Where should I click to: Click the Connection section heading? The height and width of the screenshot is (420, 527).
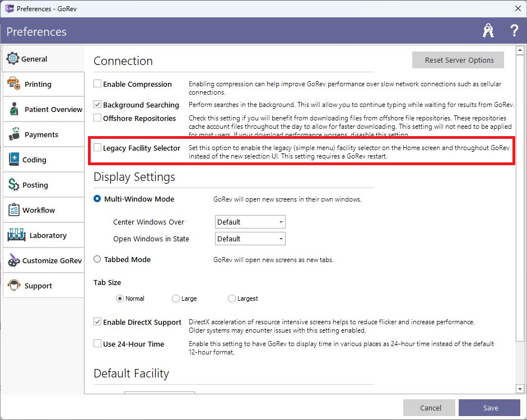123,61
